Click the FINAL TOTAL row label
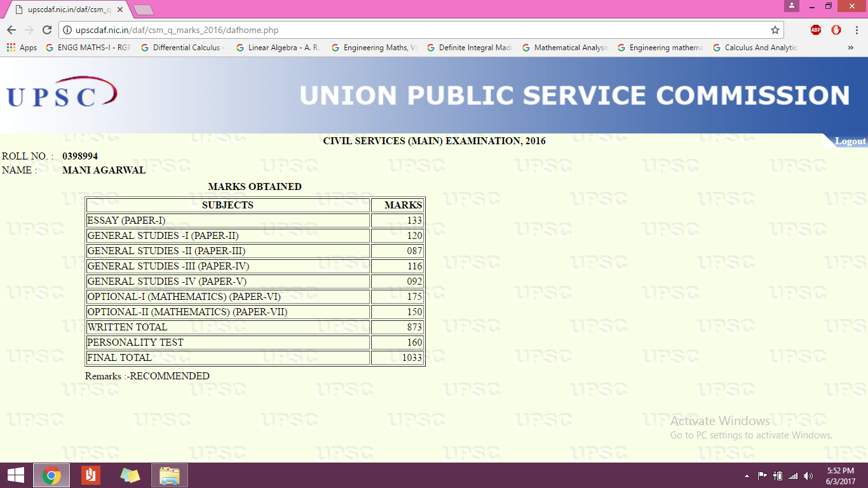868x488 pixels. (119, 358)
